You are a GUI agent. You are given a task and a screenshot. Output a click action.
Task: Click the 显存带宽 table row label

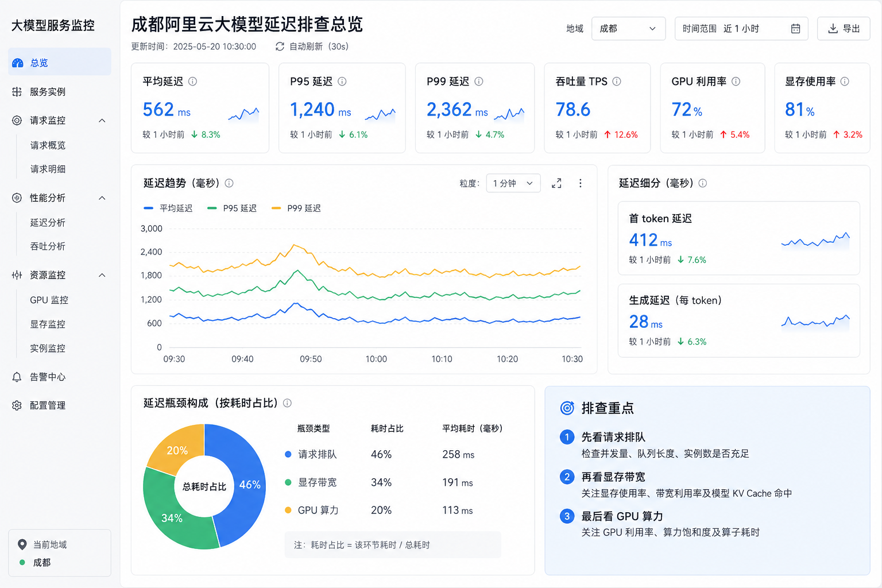pyautogui.click(x=318, y=482)
